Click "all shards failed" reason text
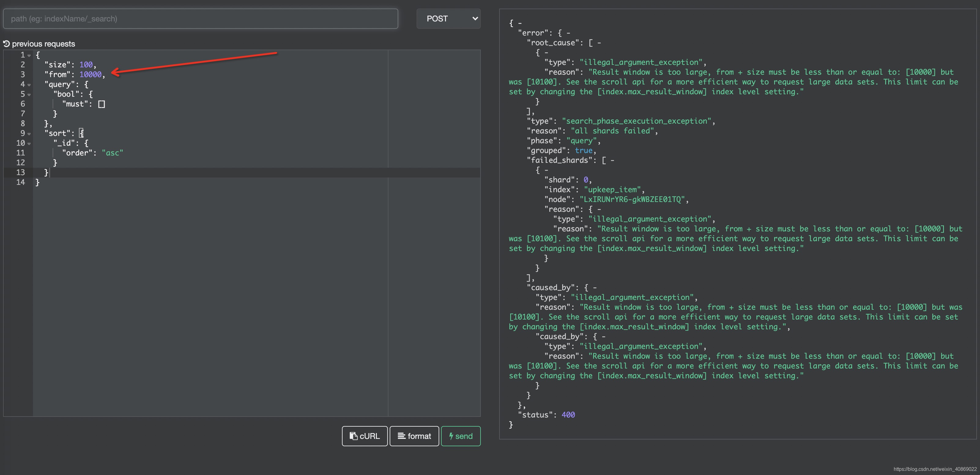This screenshot has width=980, height=475. tap(612, 131)
